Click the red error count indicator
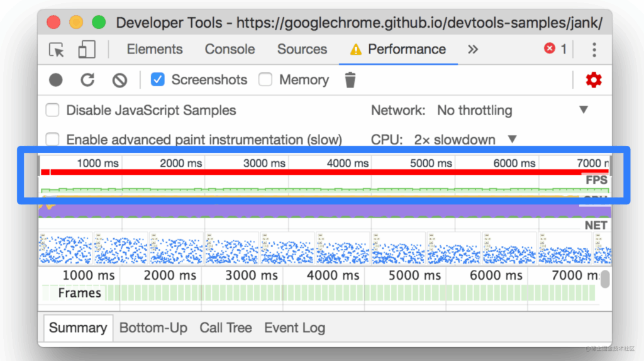Image resolution: width=644 pixels, height=361 pixels. click(x=555, y=49)
